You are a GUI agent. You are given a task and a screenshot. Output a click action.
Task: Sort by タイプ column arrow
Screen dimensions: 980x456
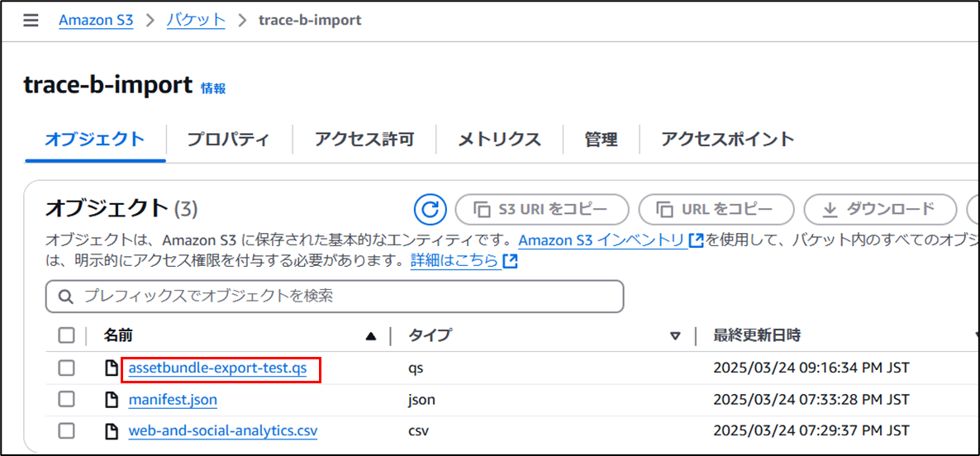point(675,337)
